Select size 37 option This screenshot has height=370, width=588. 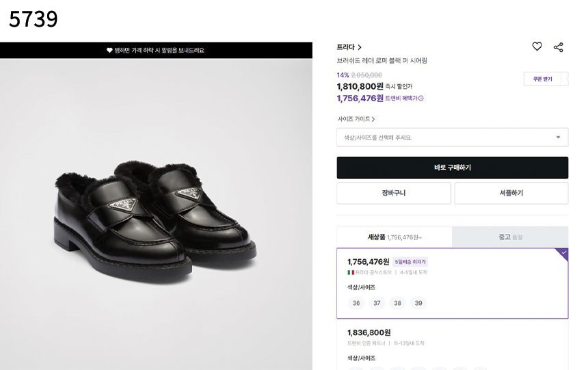(377, 303)
